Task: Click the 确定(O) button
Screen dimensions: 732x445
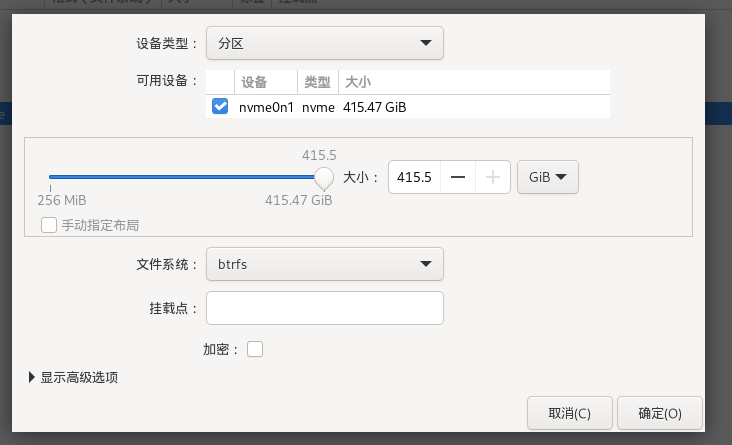Action: (660, 413)
